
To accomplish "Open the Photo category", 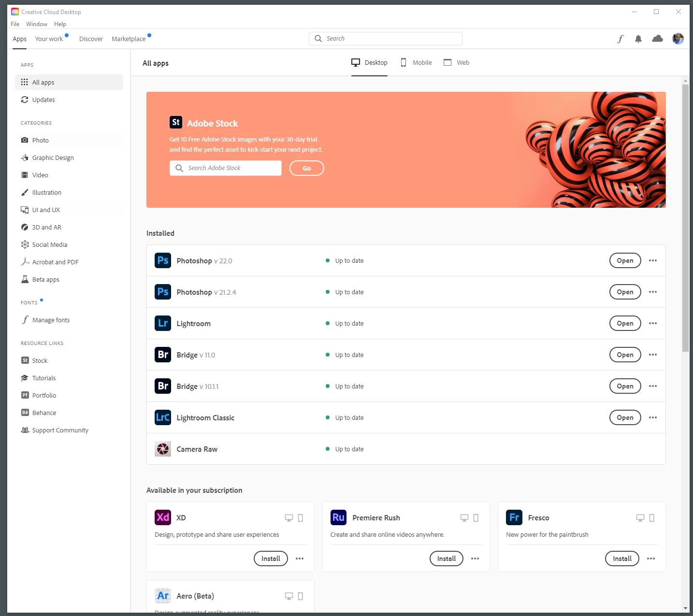I will [x=69, y=140].
